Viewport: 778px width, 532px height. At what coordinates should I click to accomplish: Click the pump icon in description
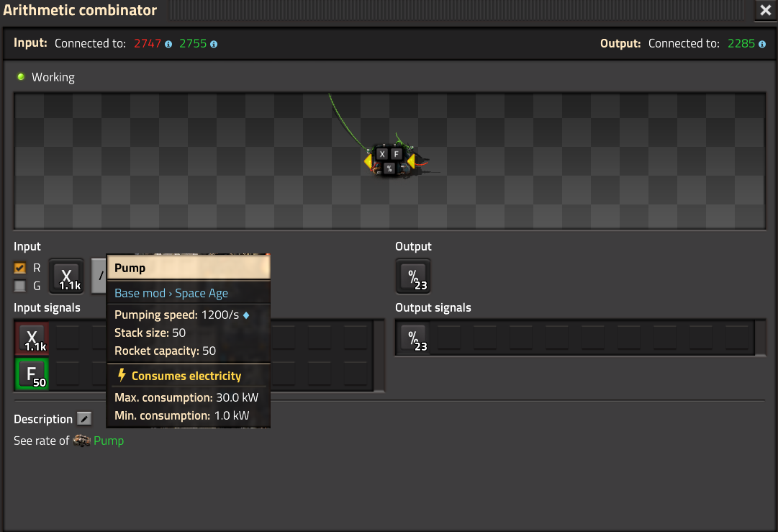[82, 440]
